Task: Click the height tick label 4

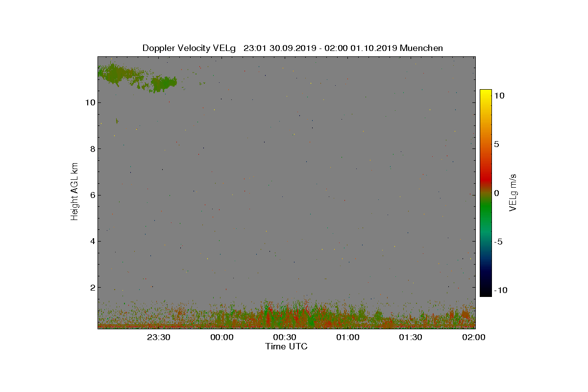Action: [92, 241]
